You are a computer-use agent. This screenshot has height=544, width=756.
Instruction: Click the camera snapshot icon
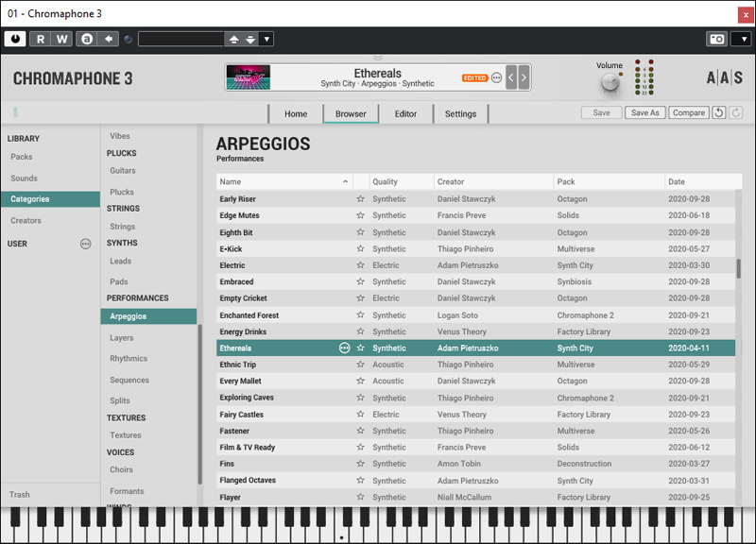click(716, 39)
